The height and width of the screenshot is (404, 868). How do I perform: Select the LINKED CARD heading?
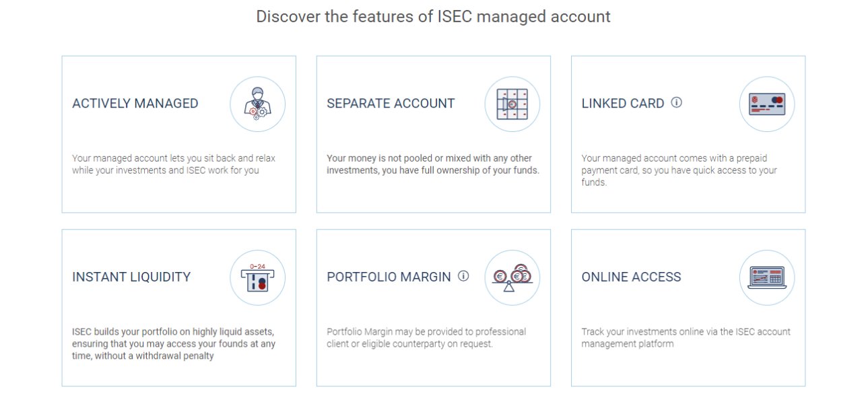623,104
